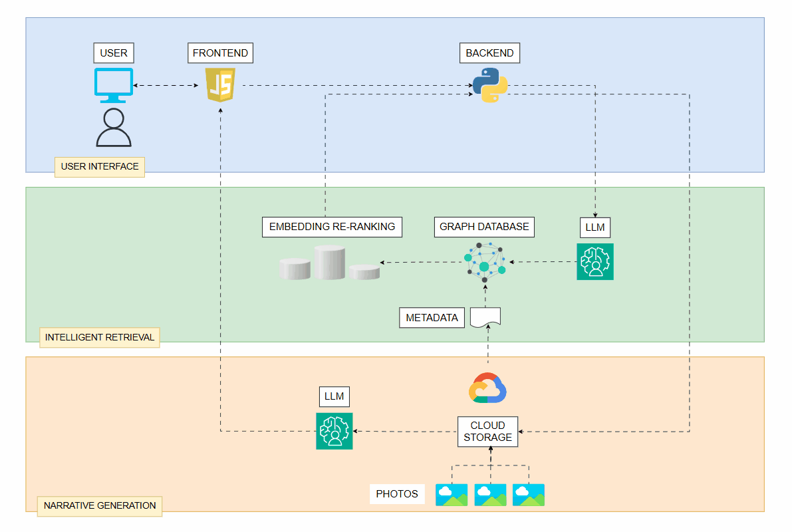
Task: Click the USER label box
Action: pos(114,53)
